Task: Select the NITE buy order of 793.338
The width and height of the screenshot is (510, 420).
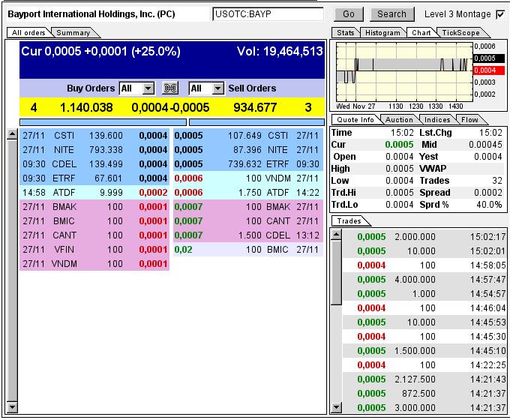Action: (x=94, y=150)
